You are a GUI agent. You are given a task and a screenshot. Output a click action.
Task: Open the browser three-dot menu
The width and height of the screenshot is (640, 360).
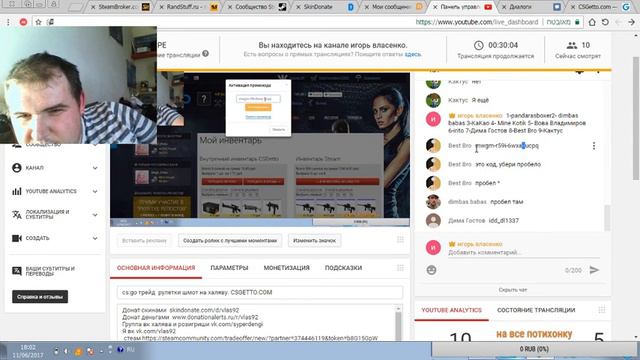tap(8, 22)
